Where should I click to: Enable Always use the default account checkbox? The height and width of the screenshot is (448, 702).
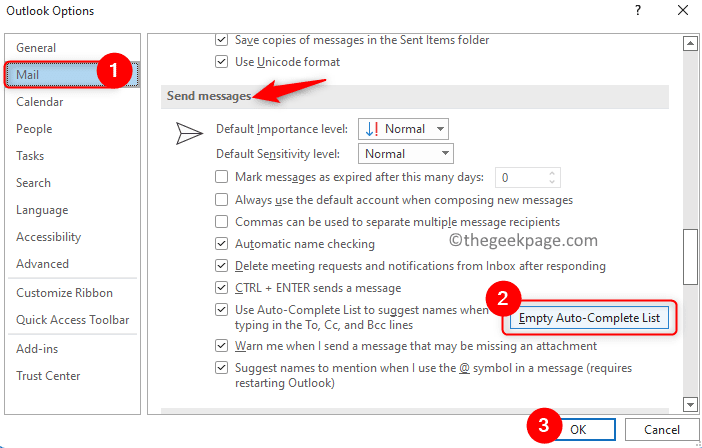click(221, 199)
